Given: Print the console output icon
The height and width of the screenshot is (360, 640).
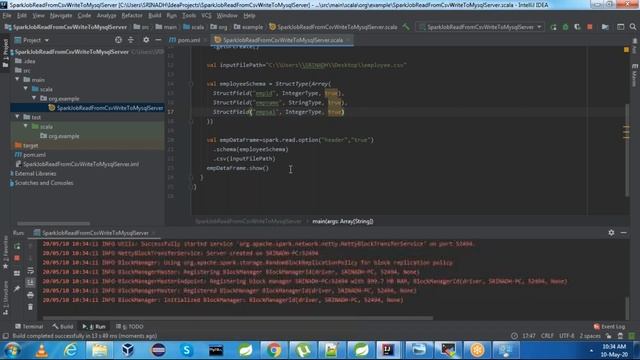Looking at the screenshot, I should (30, 295).
